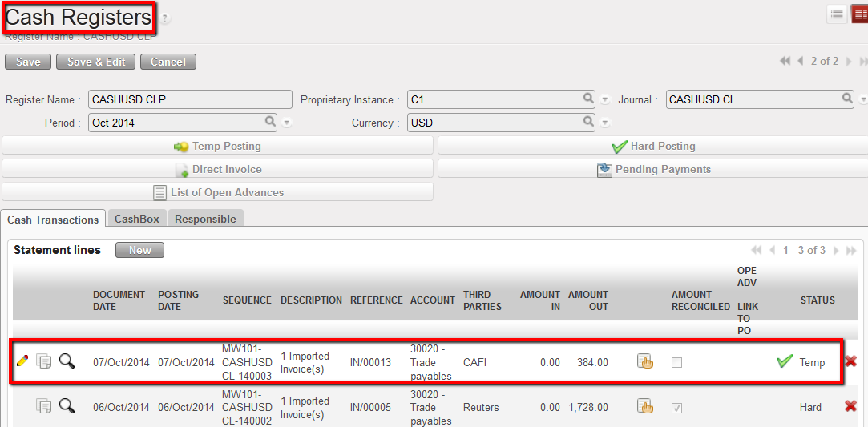
Task: Click the duplicate icon on Reuters row
Action: coord(44,406)
